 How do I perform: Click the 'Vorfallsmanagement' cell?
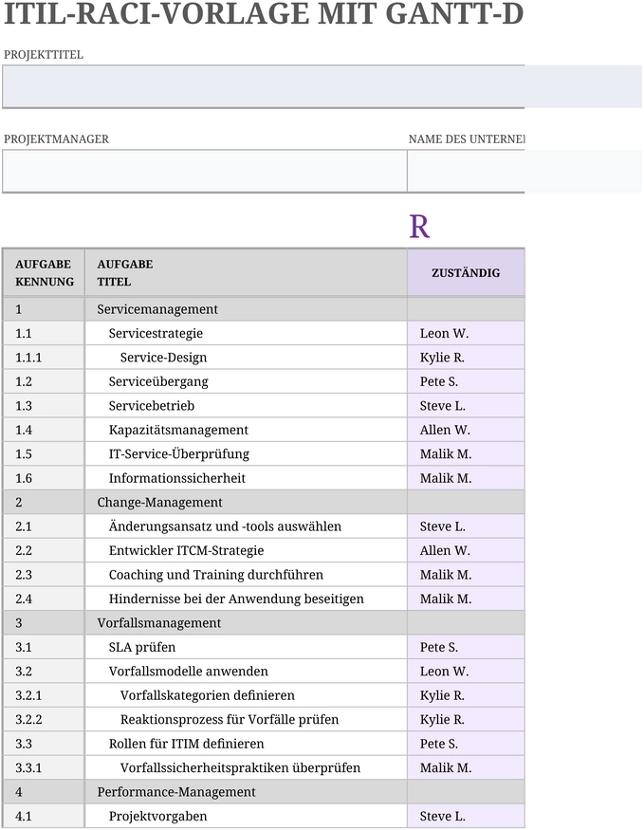coord(246,623)
